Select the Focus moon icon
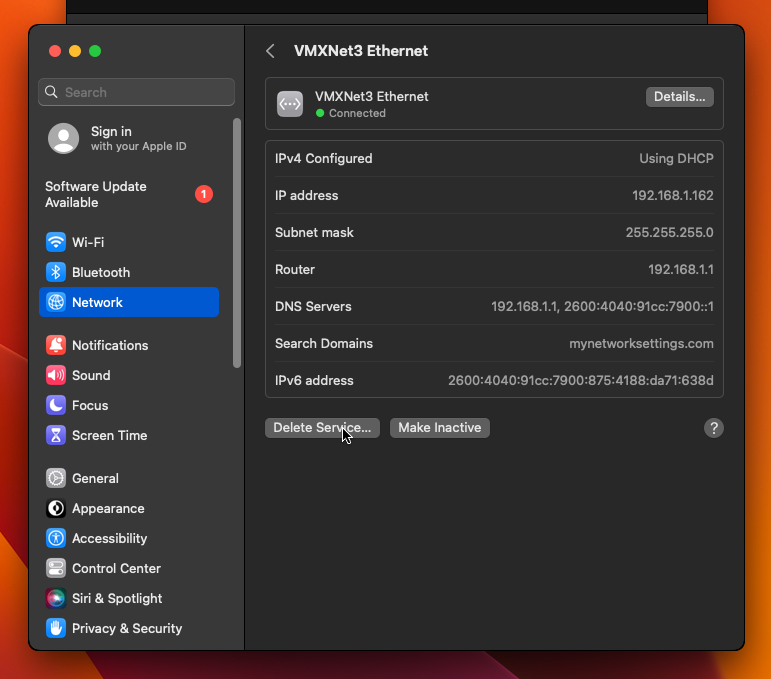This screenshot has width=771, height=679. [56, 405]
